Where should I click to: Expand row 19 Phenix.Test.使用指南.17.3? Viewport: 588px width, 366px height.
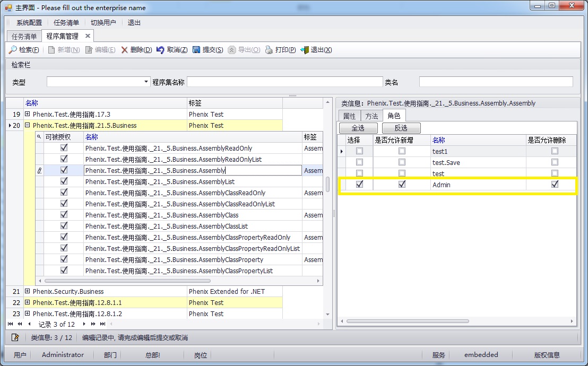[x=28, y=114]
